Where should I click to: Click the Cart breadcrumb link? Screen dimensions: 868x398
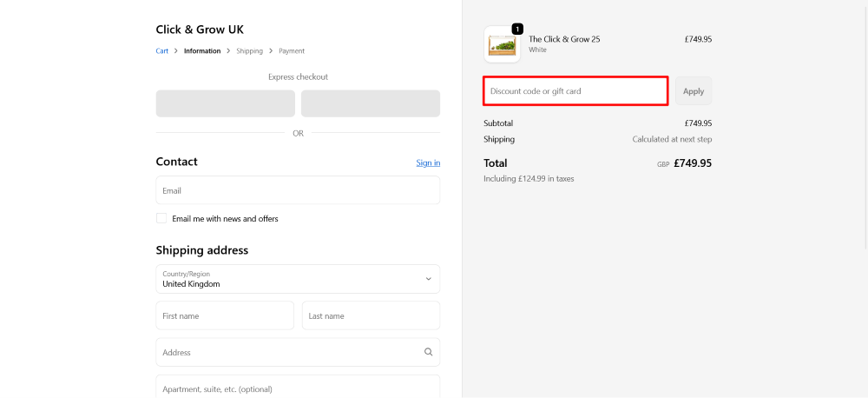pos(161,51)
